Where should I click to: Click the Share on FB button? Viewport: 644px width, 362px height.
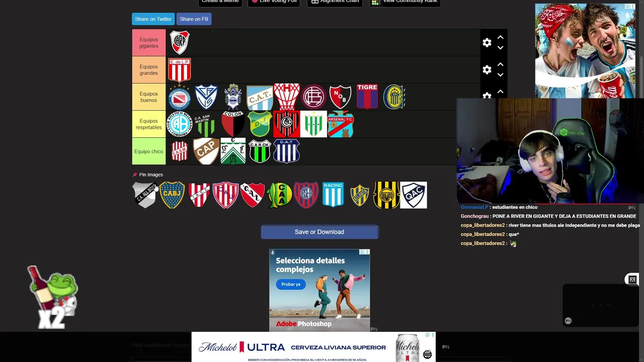tap(194, 19)
